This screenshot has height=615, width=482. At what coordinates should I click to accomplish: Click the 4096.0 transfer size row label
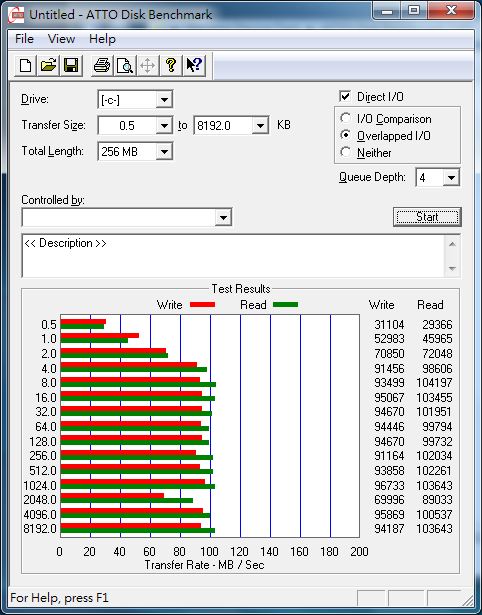[40, 514]
